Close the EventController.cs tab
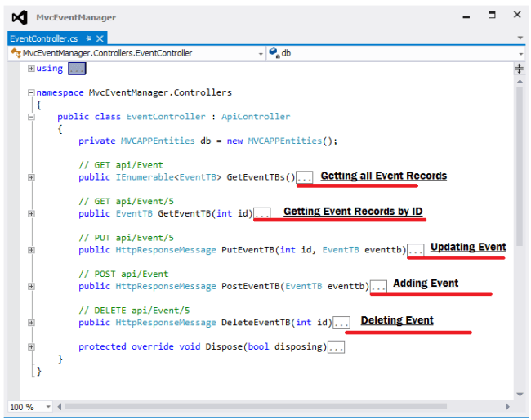 point(100,38)
